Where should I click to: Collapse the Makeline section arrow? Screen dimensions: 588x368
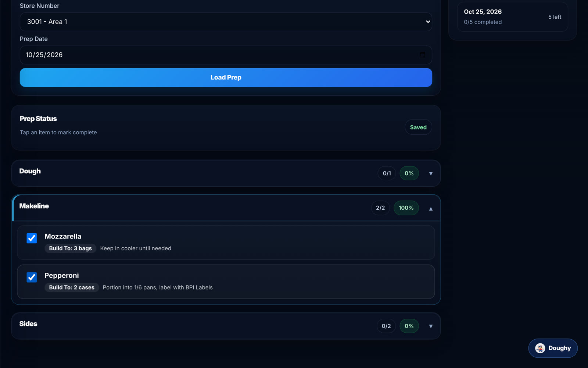pos(431,209)
